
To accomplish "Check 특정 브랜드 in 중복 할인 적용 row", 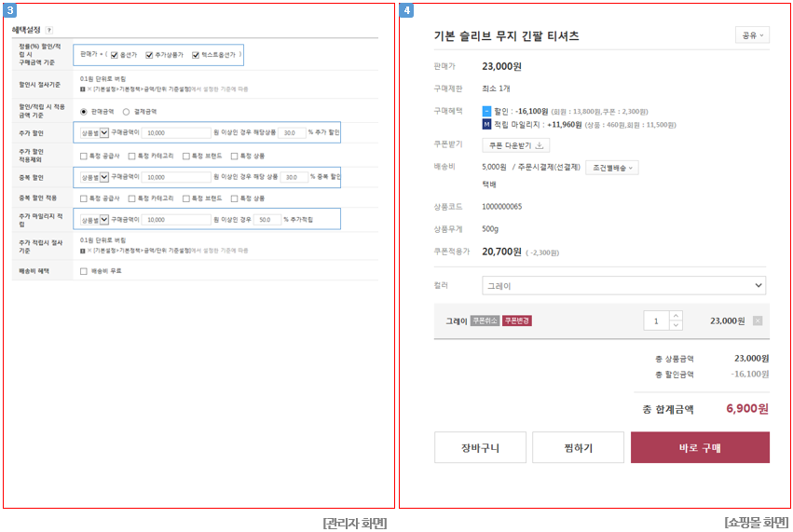I will (186, 198).
